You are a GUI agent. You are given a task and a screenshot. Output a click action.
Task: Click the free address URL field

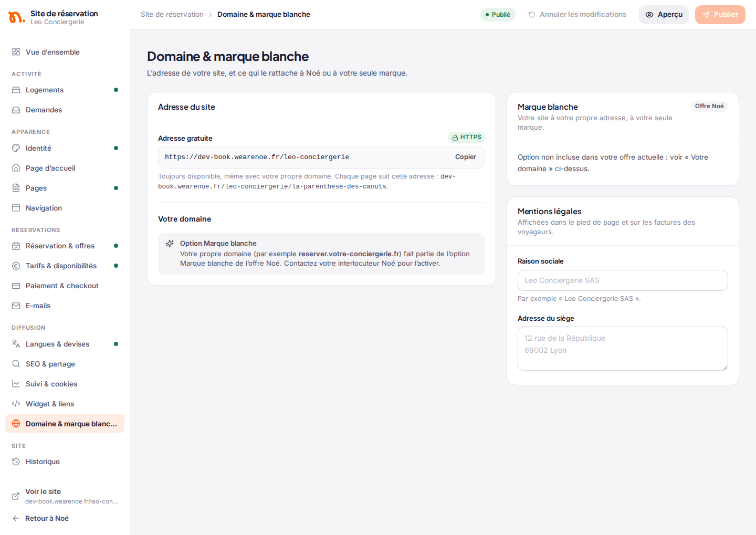[321, 158]
